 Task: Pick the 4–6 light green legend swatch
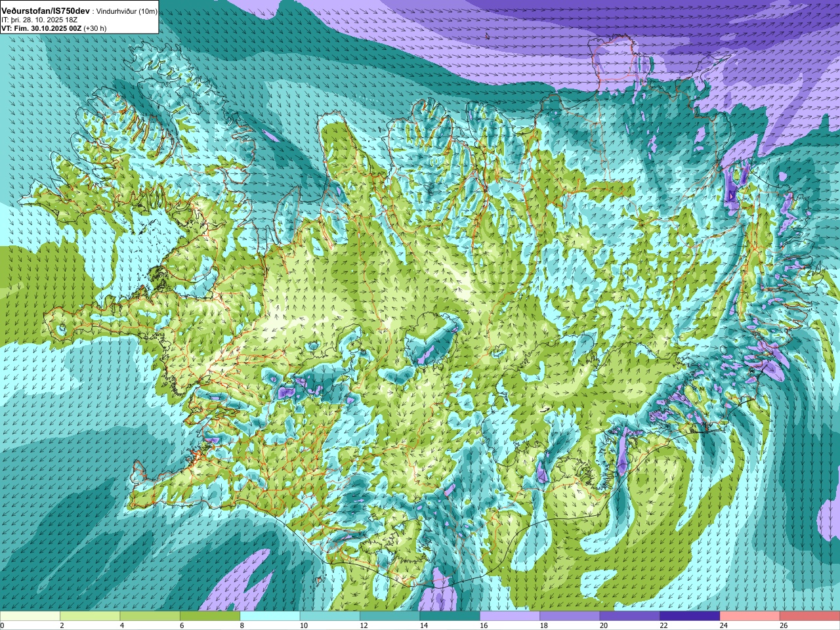[x=150, y=616]
